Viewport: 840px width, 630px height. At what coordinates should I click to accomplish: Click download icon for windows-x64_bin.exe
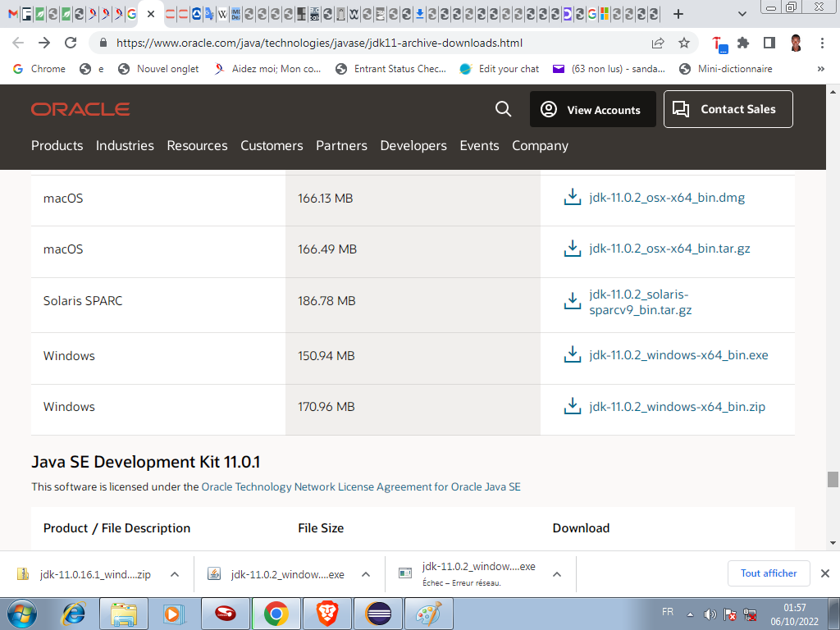[x=572, y=354]
